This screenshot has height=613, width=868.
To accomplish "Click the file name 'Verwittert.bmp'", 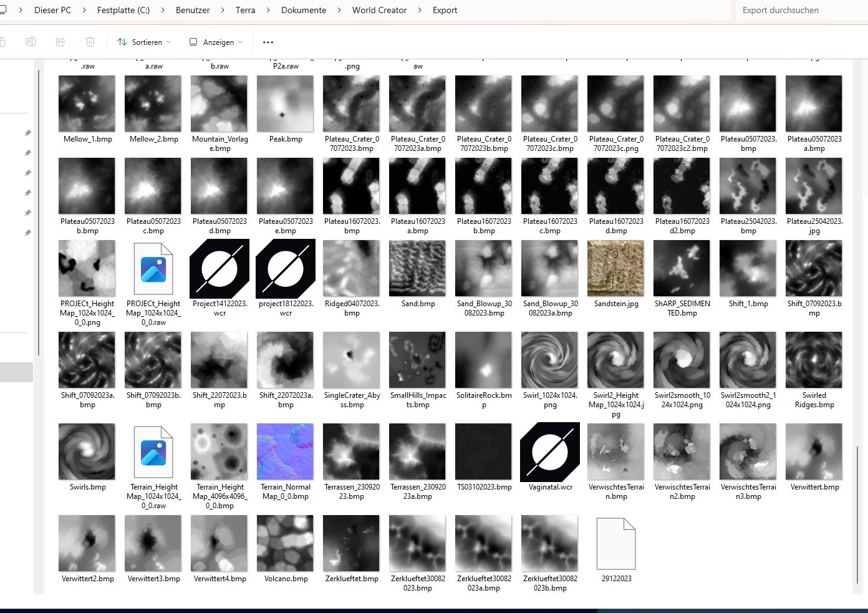I will pos(814,487).
